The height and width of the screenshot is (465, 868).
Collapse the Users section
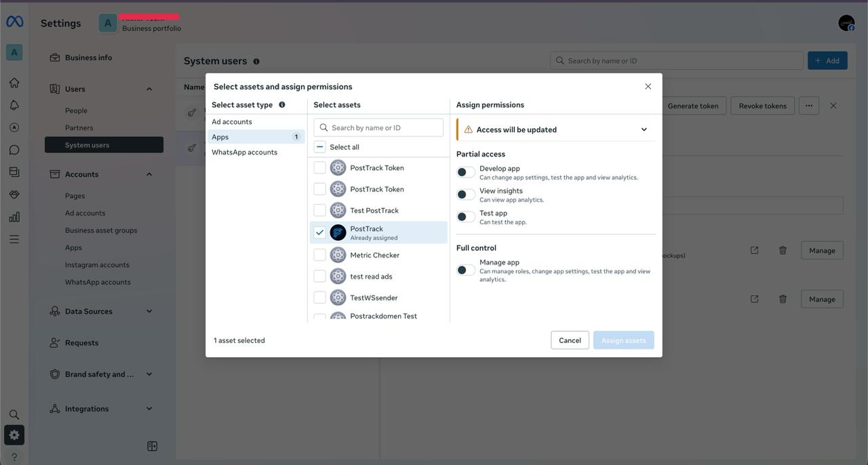click(x=149, y=89)
